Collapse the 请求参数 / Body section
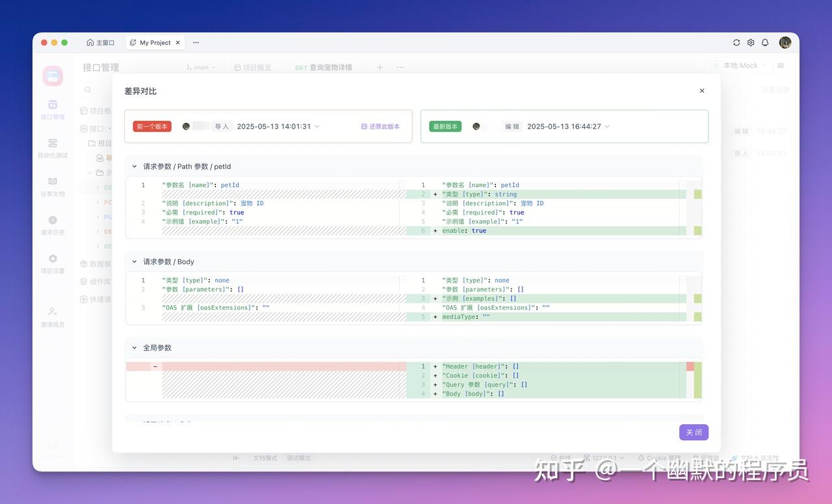The height and width of the screenshot is (504, 832). [x=135, y=262]
